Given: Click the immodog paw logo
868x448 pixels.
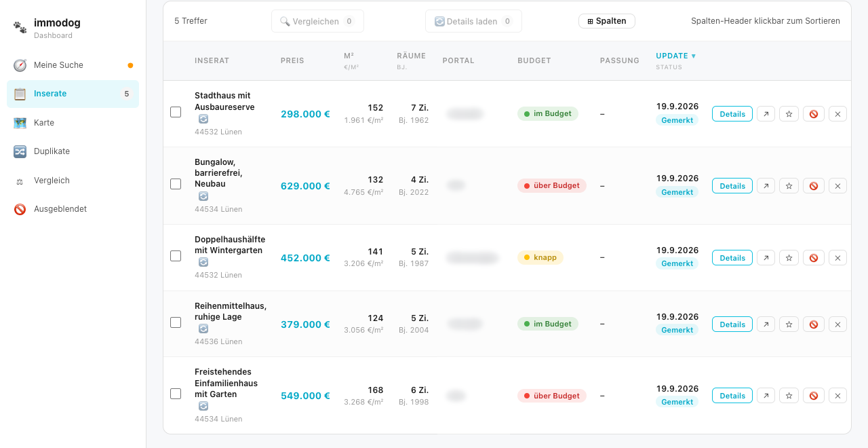Looking at the screenshot, I should (x=20, y=28).
